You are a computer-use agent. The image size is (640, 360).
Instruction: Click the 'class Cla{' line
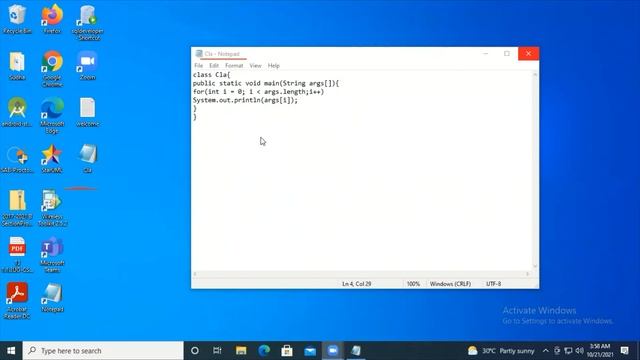point(211,75)
